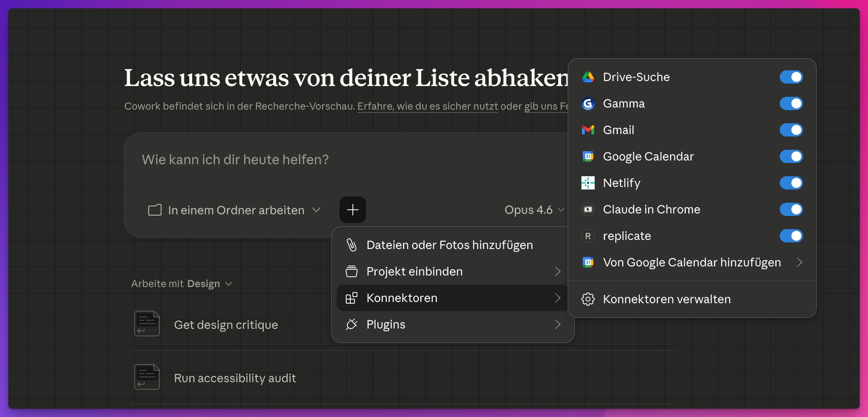868x417 pixels.
Task: Disable the Drive-Suche connector toggle
Action: pos(791,77)
